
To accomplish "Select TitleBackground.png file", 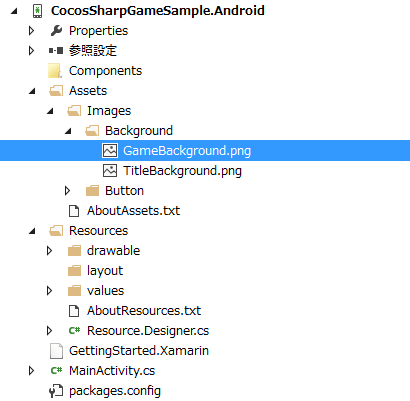I will coord(182,171).
